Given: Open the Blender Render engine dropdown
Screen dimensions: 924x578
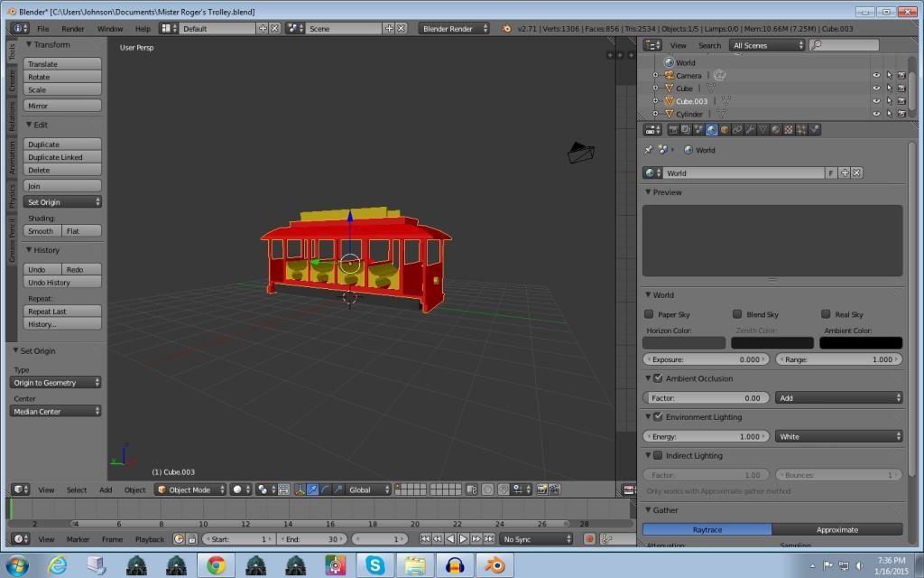Looking at the screenshot, I should (454, 28).
